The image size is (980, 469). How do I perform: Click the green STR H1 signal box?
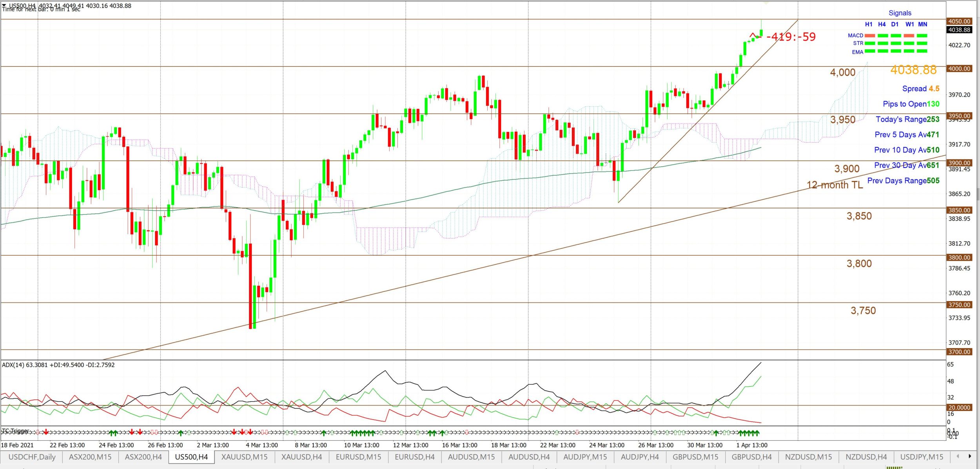pos(870,44)
